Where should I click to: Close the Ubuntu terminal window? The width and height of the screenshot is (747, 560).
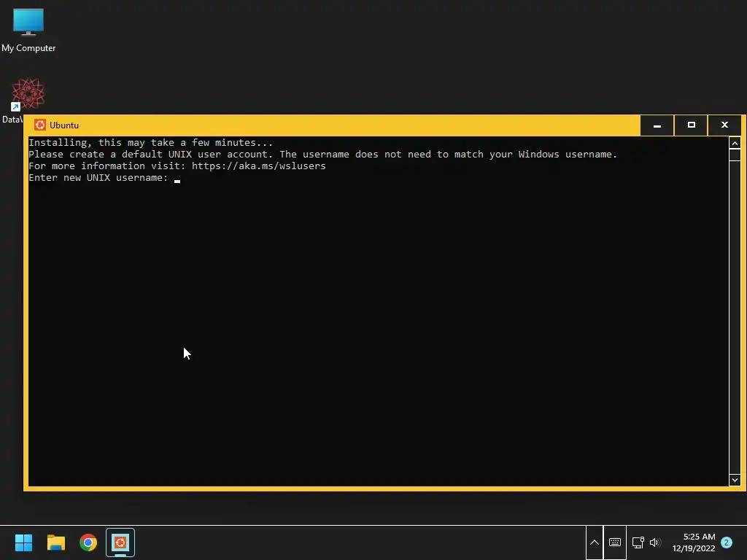pyautogui.click(x=724, y=125)
